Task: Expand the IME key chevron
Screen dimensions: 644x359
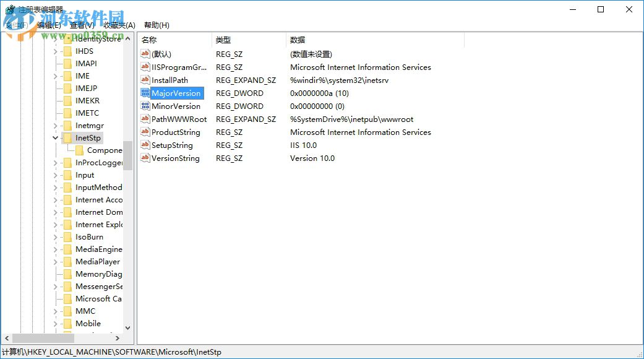Action: pos(56,76)
